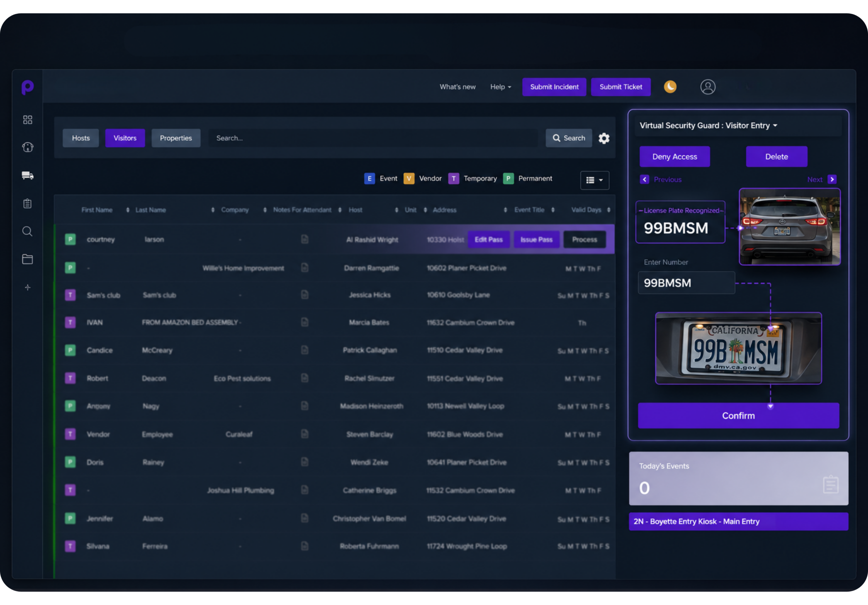The width and height of the screenshot is (868, 605).
Task: Open the clipboard icon in sidebar
Action: tap(27, 204)
